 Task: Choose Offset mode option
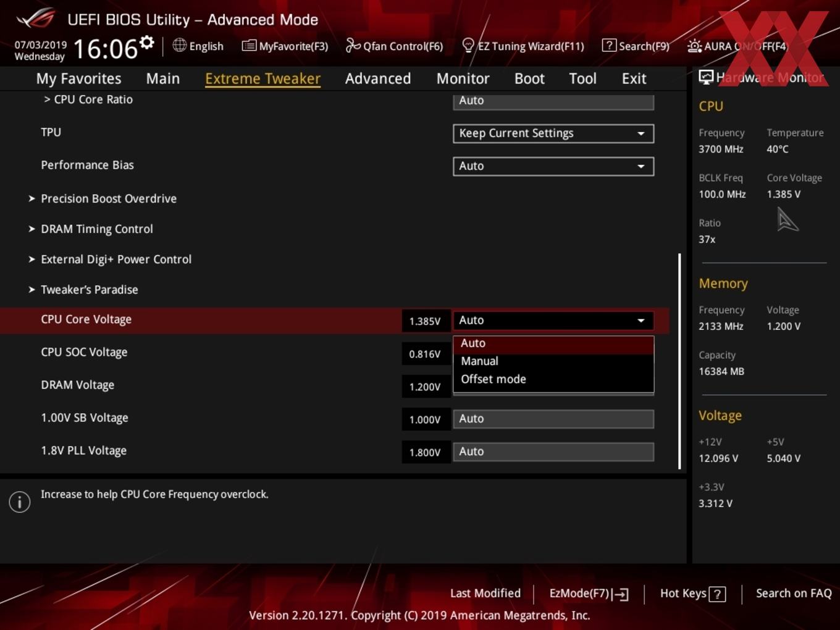pos(553,379)
